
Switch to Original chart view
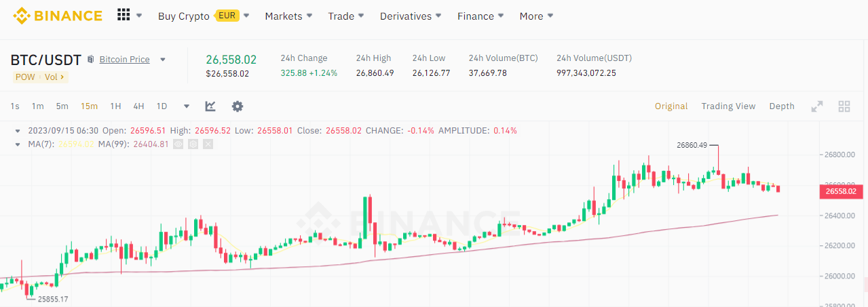click(671, 106)
